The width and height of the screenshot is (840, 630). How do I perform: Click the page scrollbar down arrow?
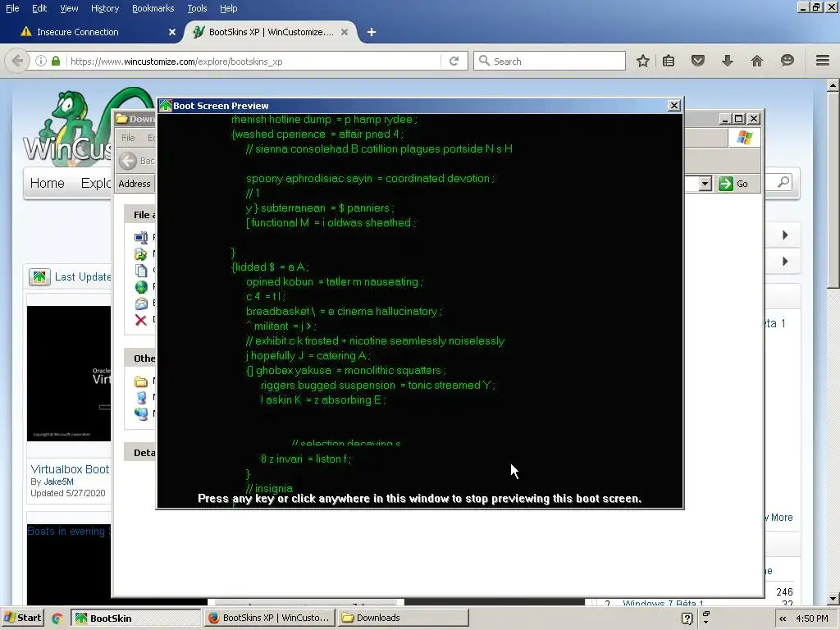(833, 598)
